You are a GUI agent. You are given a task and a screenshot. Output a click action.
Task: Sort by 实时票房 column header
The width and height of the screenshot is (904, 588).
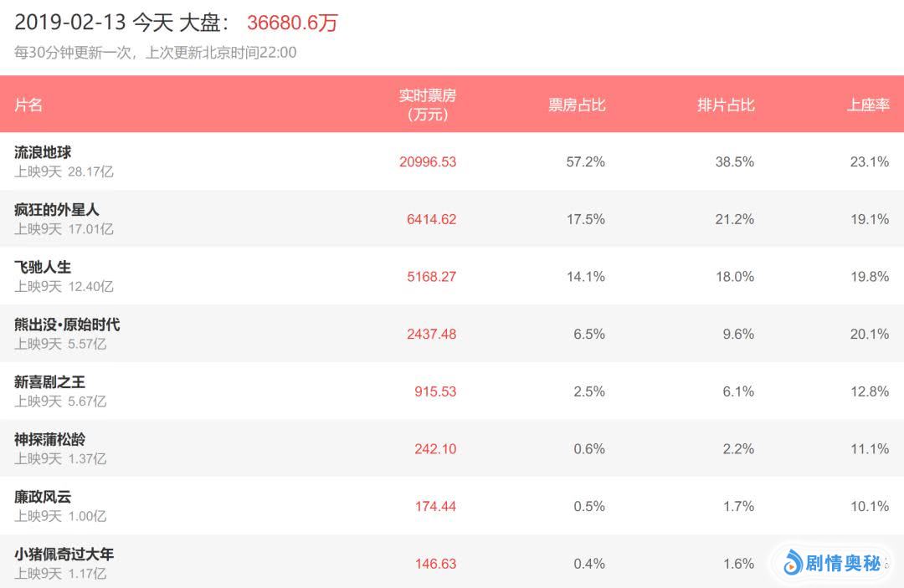(x=428, y=105)
